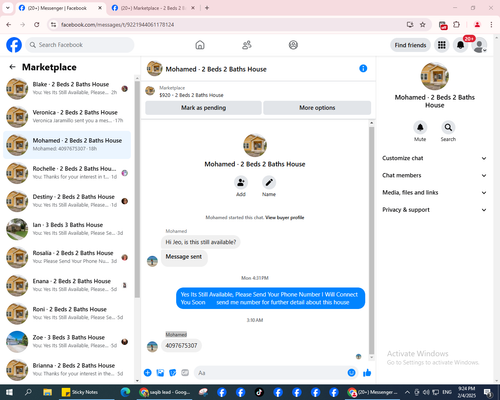This screenshot has width=500, height=400.
Task: Open the $920 listing link
Action: [191, 95]
